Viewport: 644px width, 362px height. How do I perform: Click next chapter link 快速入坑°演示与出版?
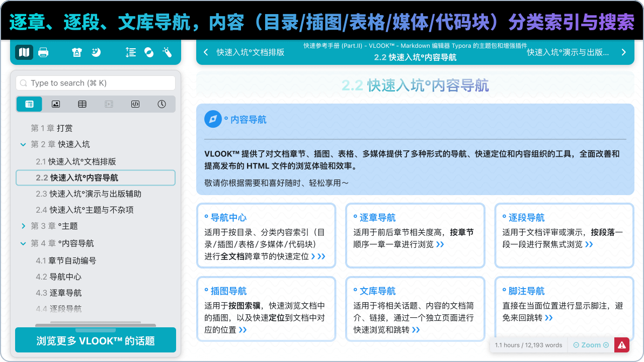pyautogui.click(x=568, y=52)
